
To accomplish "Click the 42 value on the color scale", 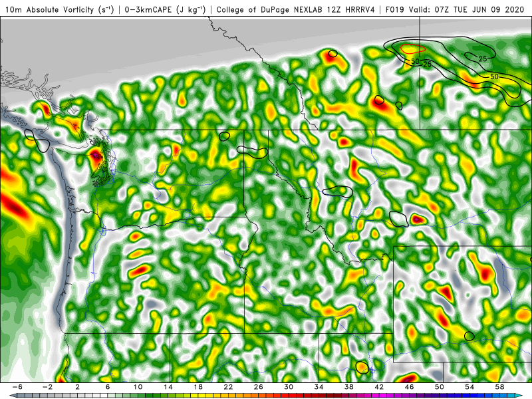I will (379, 387).
